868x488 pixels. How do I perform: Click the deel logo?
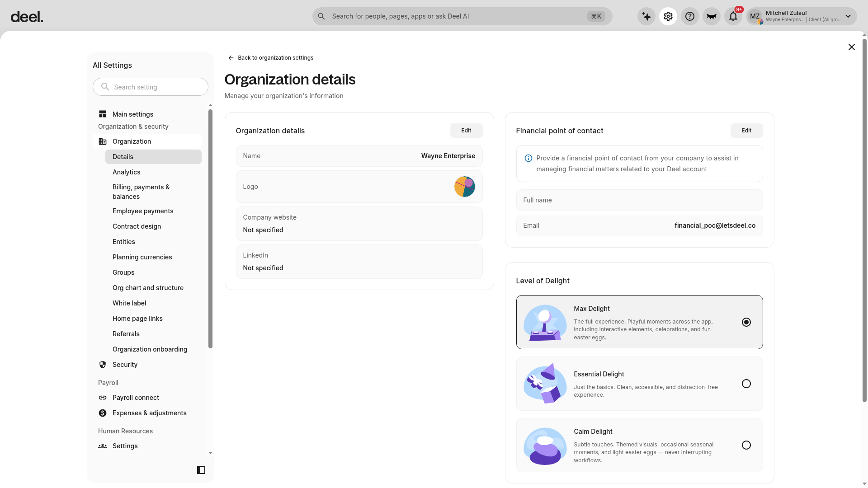[x=27, y=17]
